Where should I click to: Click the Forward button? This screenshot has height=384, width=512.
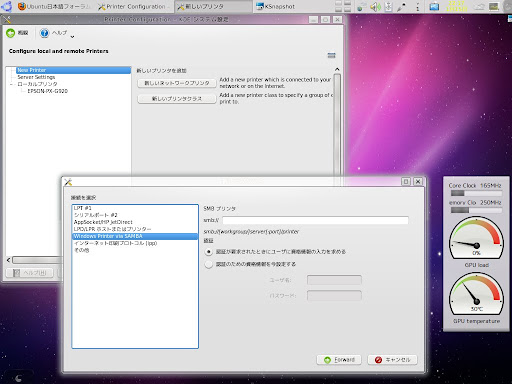click(x=339, y=360)
